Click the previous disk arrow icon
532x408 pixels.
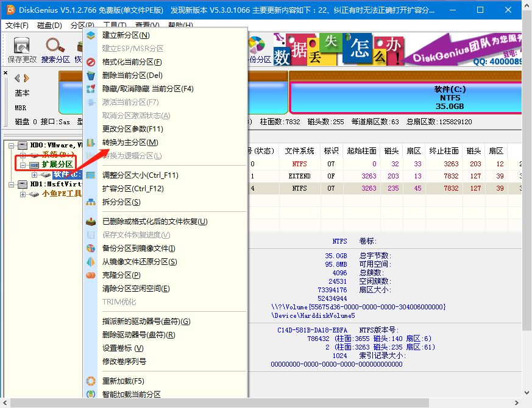click(17, 79)
